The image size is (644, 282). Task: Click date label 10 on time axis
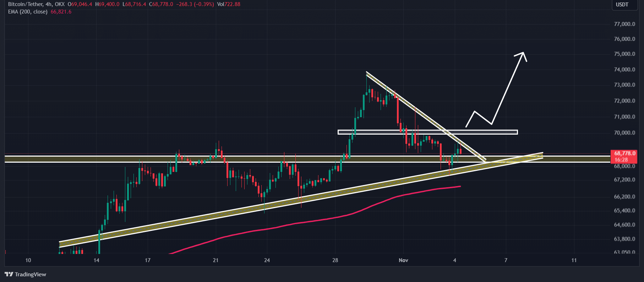pos(28,260)
